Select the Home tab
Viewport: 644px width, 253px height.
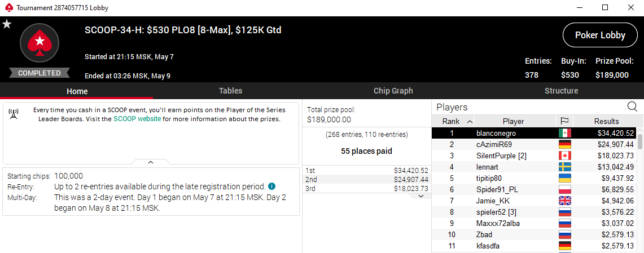pos(77,91)
